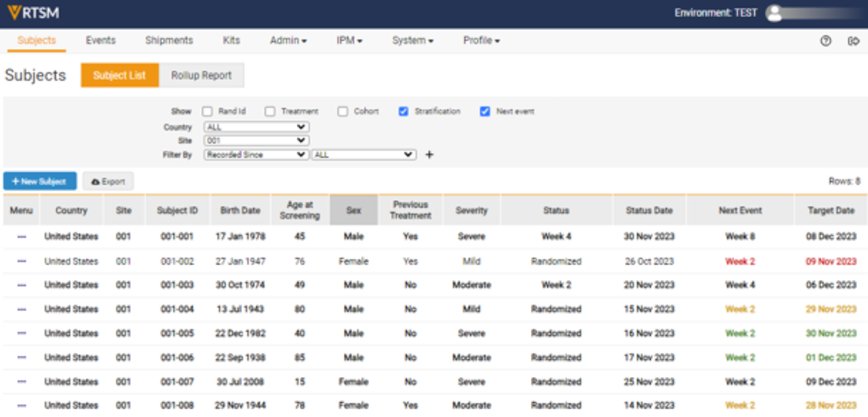Screen dimensions: 868x417
Task: Open the Admin menu
Action: (x=288, y=41)
